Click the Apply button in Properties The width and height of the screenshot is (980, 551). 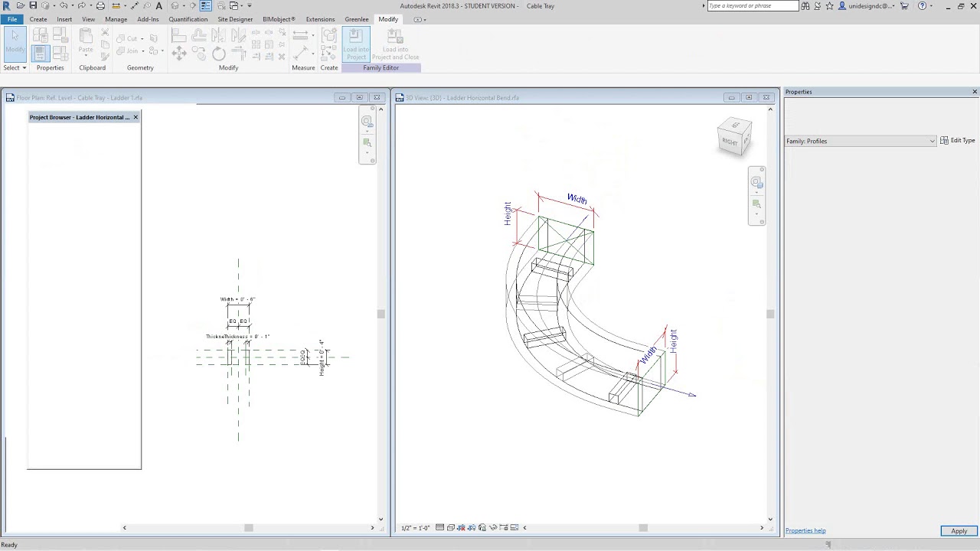[x=959, y=531]
